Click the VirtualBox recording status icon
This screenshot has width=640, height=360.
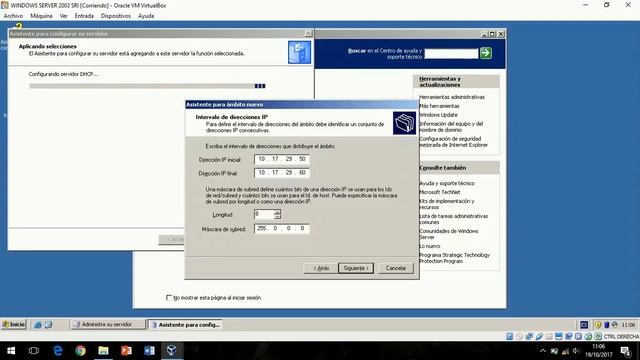(569, 336)
